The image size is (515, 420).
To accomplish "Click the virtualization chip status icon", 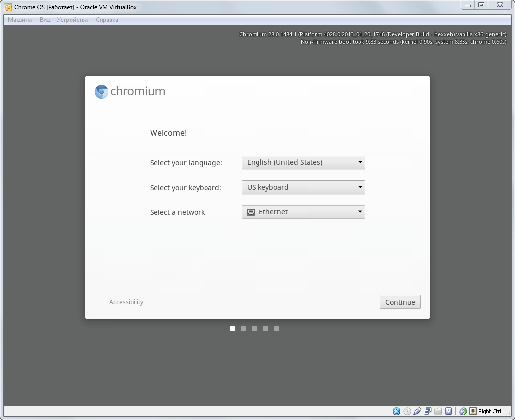I will click(x=448, y=411).
